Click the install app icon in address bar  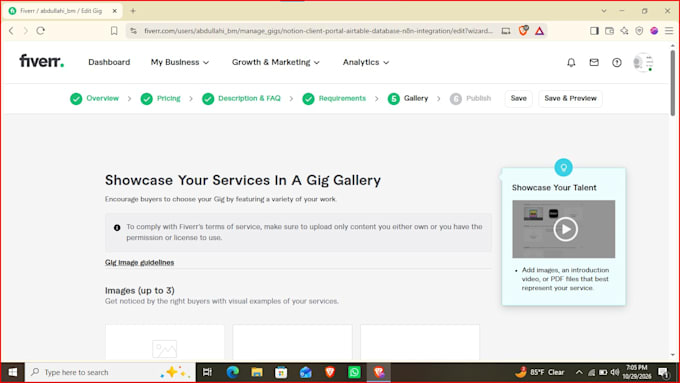[506, 31]
